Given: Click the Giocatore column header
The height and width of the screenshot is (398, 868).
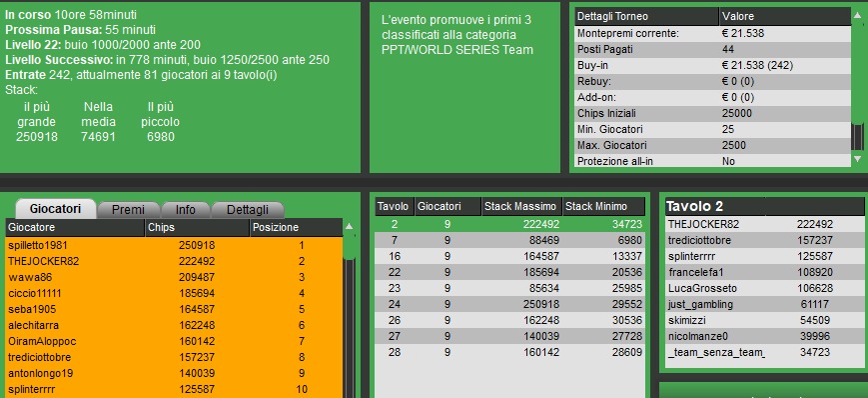Looking at the screenshot, I should pos(75,227).
